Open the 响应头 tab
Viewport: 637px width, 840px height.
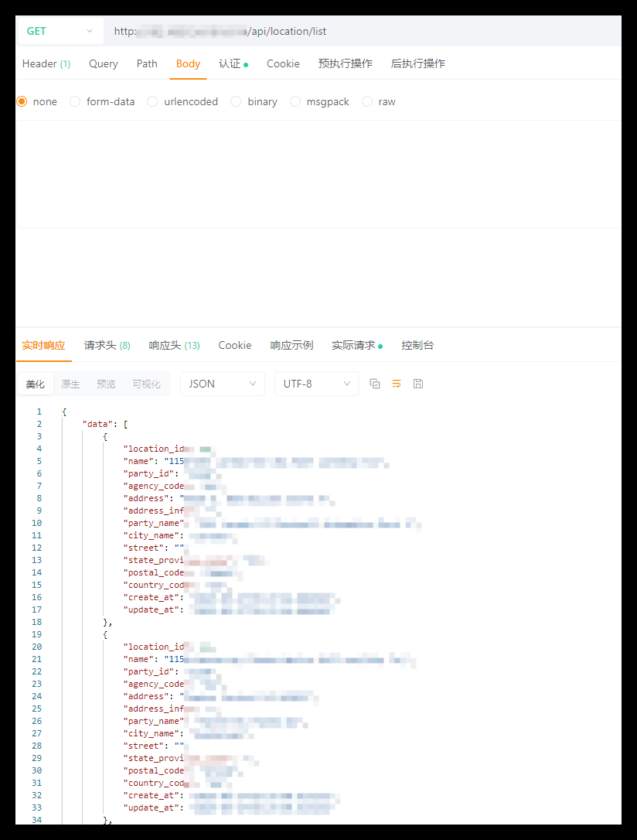[174, 345]
